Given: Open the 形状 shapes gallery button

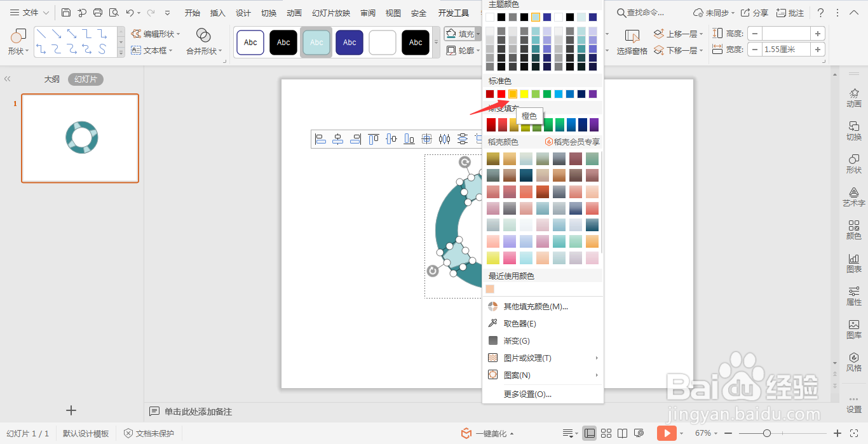Looking at the screenshot, I should pyautogui.click(x=18, y=42).
